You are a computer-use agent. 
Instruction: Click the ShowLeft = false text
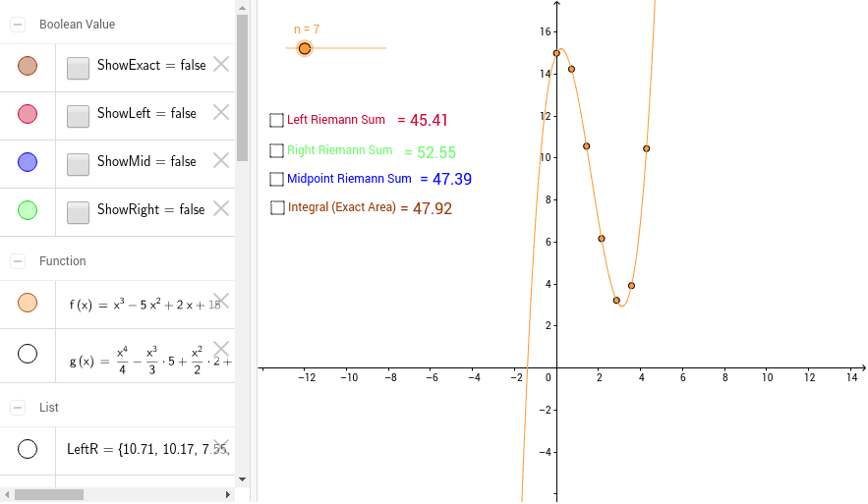(146, 113)
